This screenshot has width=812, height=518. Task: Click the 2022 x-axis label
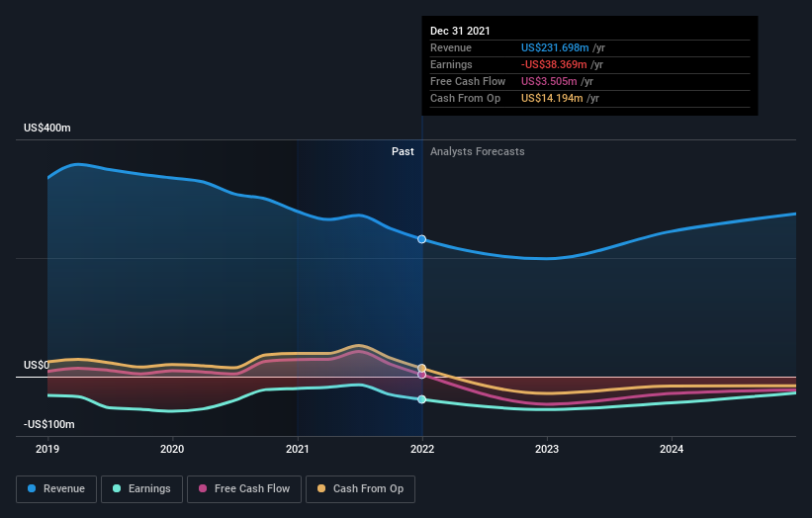[422, 449]
